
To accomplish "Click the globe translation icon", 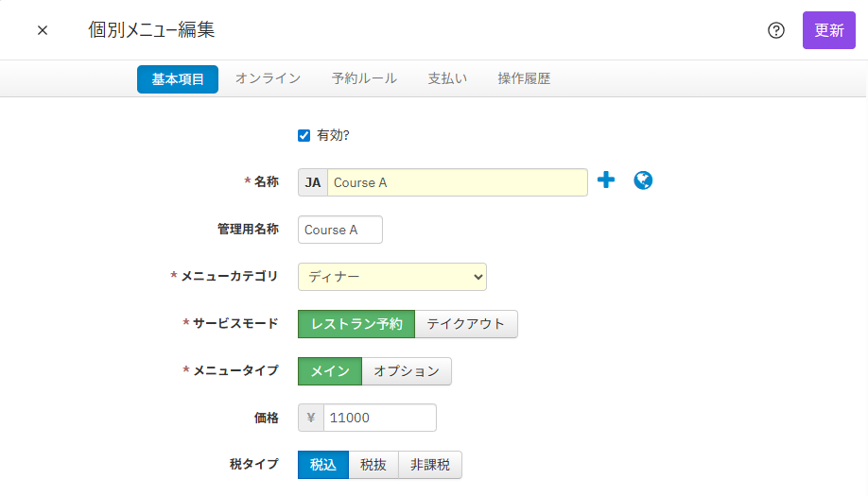I will (643, 180).
